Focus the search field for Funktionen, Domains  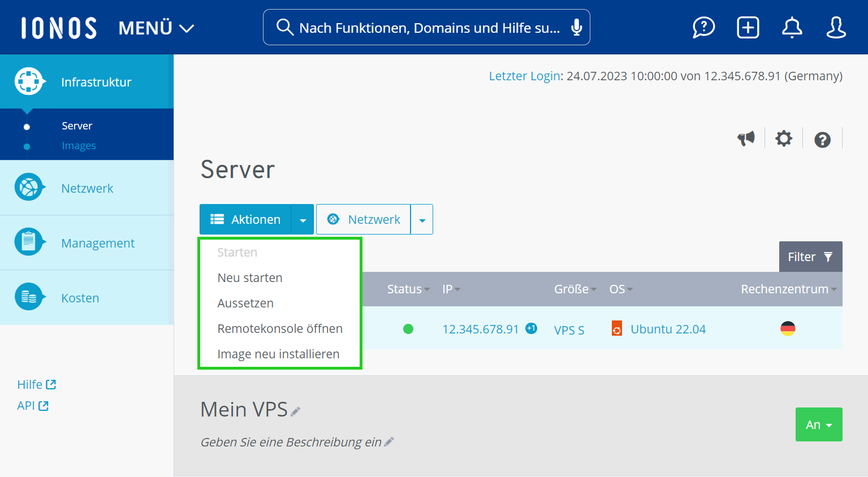pyautogui.click(x=426, y=27)
